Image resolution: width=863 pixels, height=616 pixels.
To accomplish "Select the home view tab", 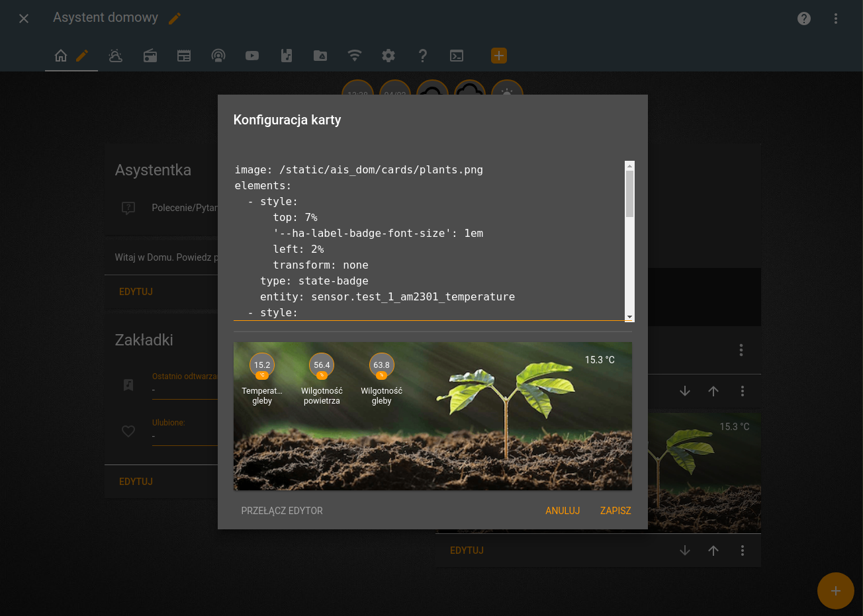I will pos(61,56).
